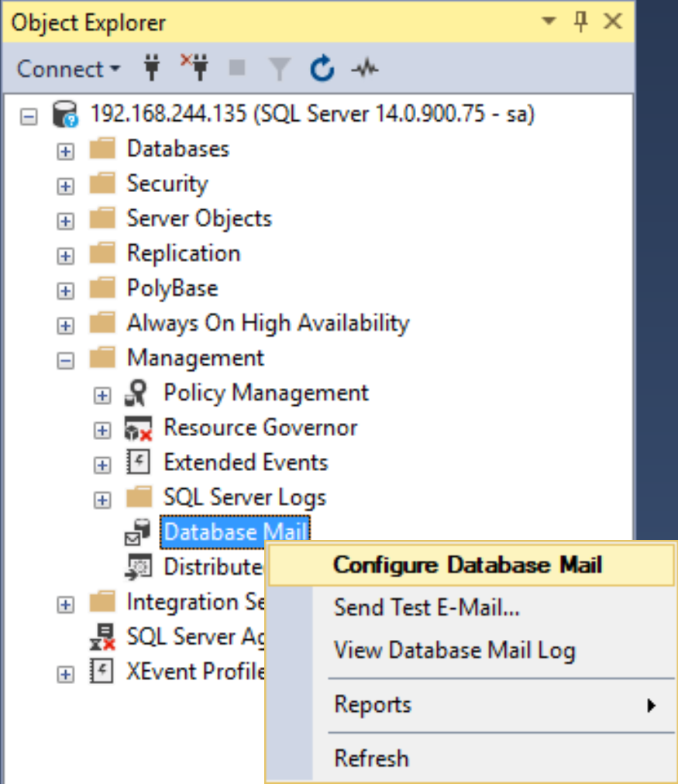Select the highlighted Database Mail node

pyautogui.click(x=236, y=532)
